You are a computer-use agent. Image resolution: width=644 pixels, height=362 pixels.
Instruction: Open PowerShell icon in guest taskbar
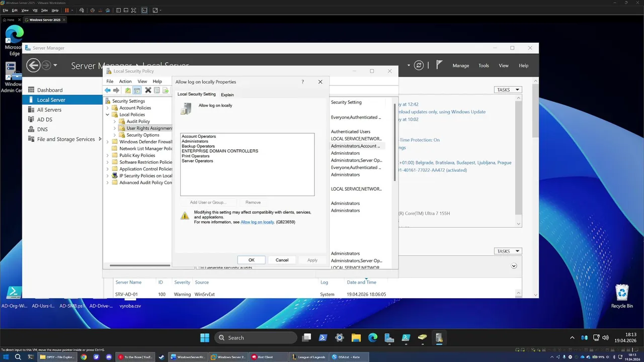coord(323,337)
